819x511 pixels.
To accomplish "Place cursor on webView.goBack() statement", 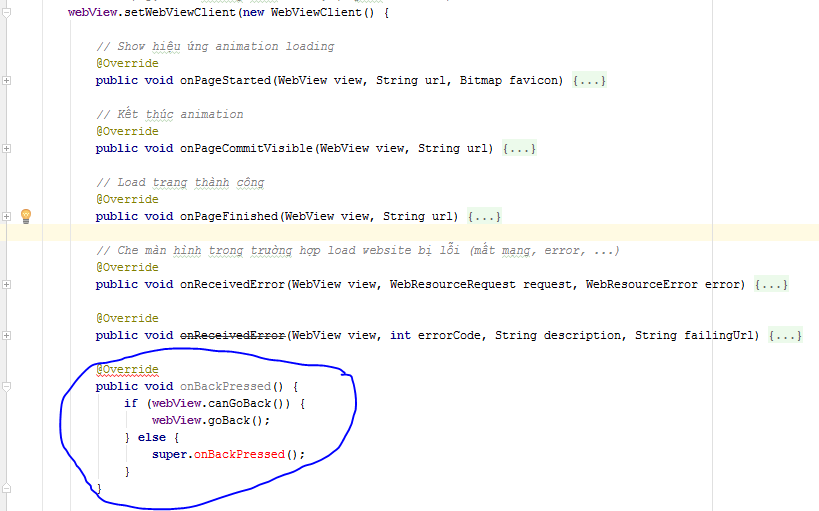I will point(210,420).
